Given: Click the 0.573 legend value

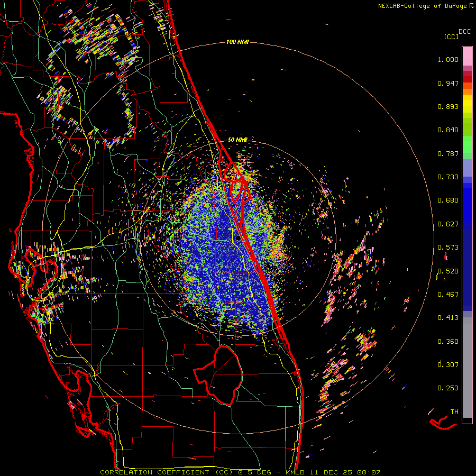Looking at the screenshot, I should click(448, 248).
